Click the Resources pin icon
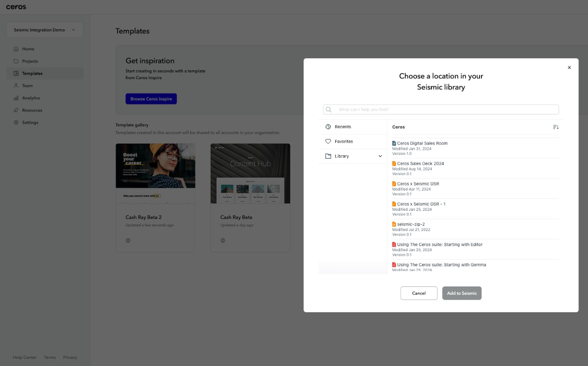 (x=16, y=110)
